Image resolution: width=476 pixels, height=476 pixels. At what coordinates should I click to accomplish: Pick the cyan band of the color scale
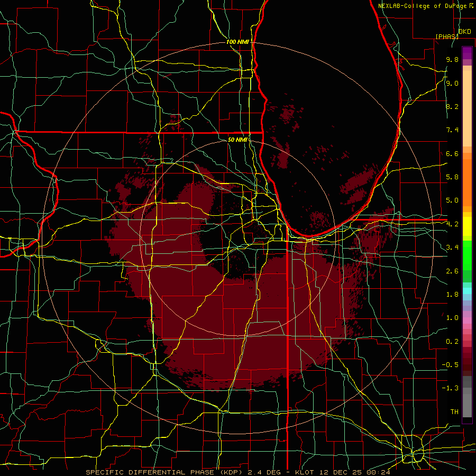tap(467, 291)
